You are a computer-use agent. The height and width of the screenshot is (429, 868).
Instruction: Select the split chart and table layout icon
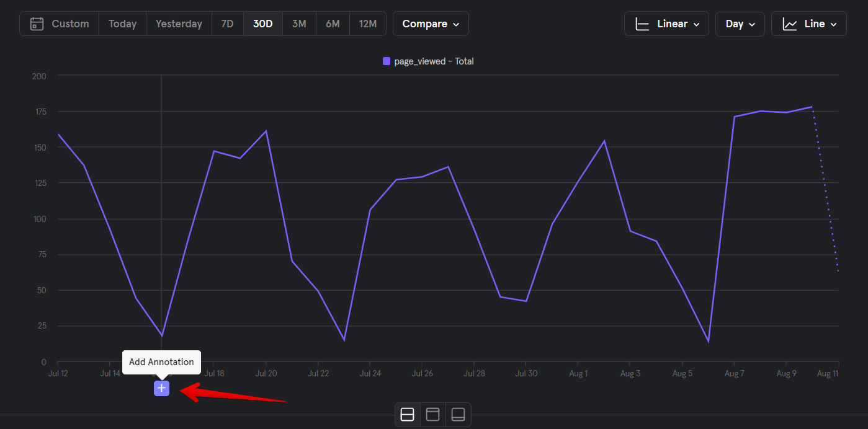click(408, 414)
